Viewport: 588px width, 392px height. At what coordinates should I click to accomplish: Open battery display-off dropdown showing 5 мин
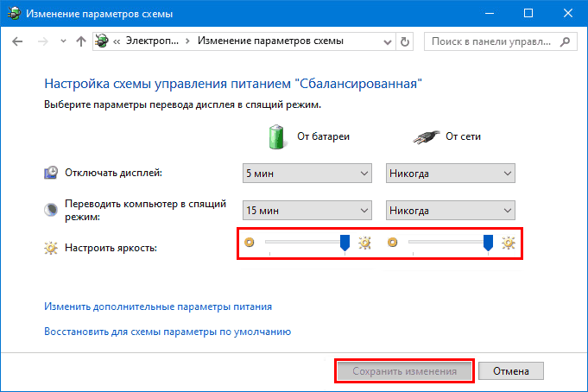pyautogui.click(x=307, y=174)
